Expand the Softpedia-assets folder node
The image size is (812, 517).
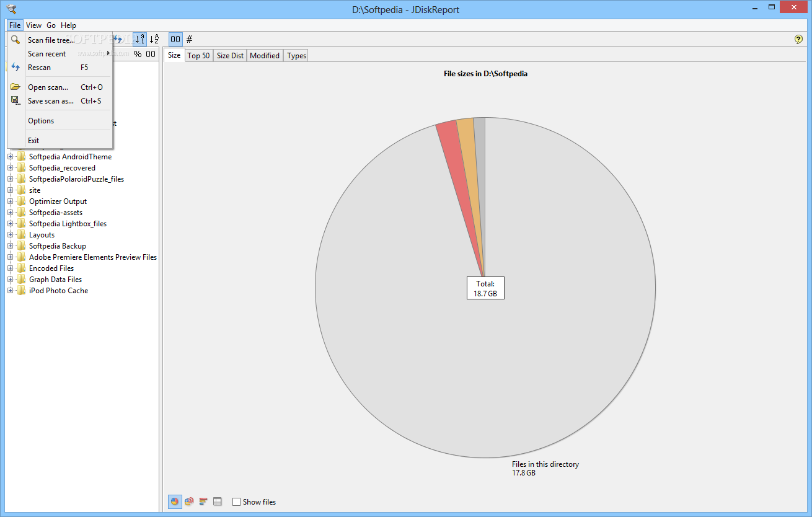(x=10, y=213)
